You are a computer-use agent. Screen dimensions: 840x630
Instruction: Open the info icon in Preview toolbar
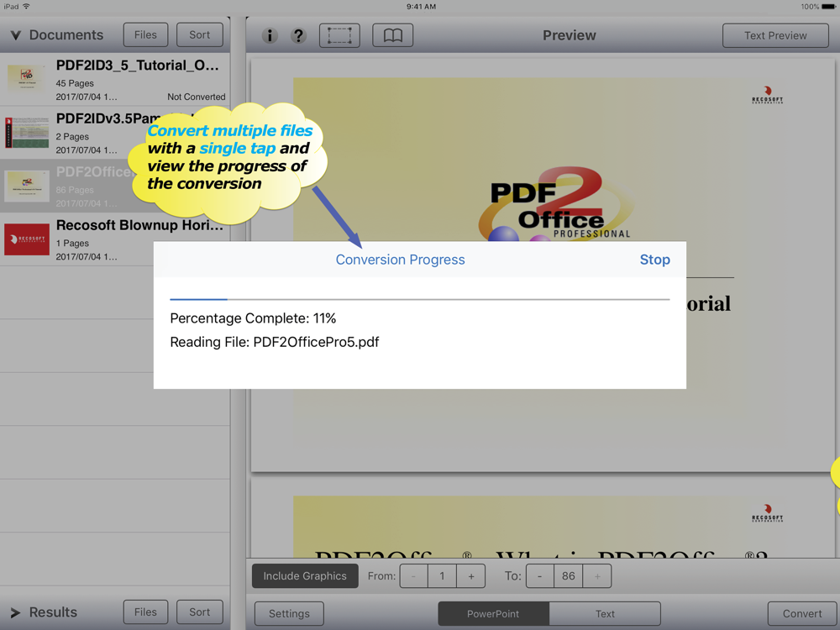click(270, 35)
